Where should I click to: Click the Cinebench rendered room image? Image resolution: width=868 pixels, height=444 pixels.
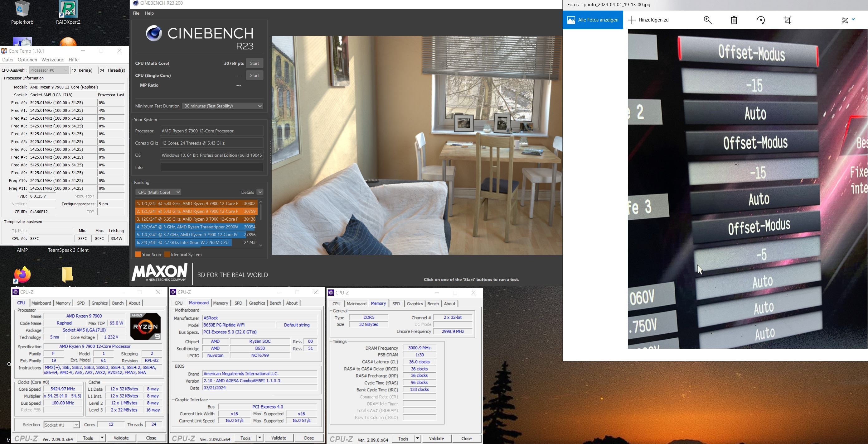click(417, 145)
